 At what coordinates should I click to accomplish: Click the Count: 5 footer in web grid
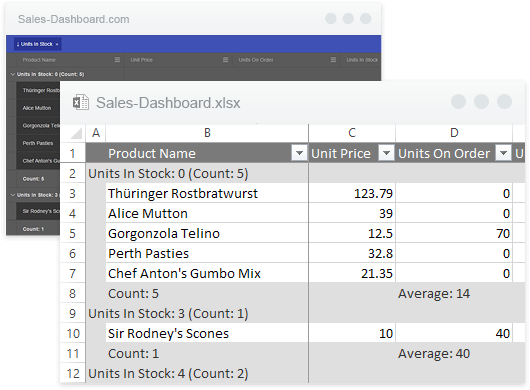coord(33,179)
